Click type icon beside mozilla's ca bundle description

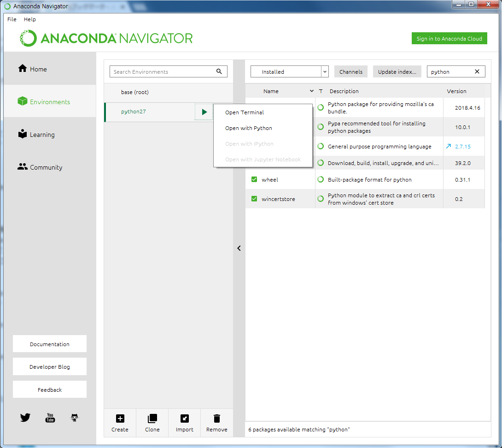click(321, 108)
